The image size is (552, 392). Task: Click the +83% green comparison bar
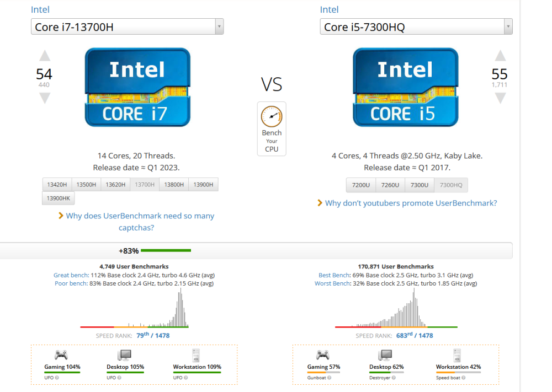point(166,251)
